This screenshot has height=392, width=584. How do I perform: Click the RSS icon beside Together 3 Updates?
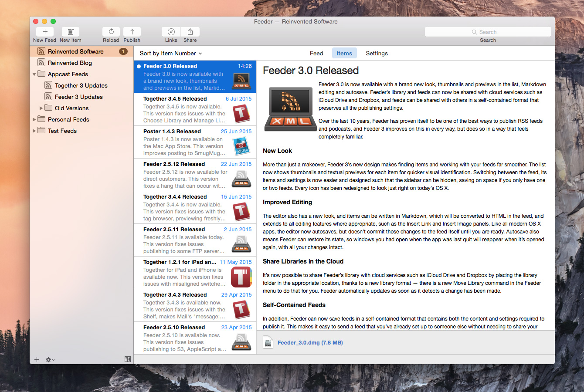(x=48, y=85)
